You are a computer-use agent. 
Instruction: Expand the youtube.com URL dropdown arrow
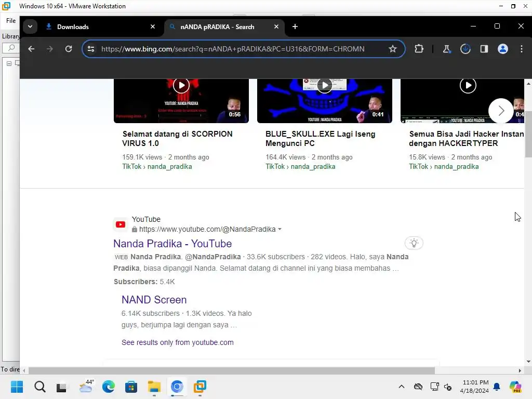[280, 229]
